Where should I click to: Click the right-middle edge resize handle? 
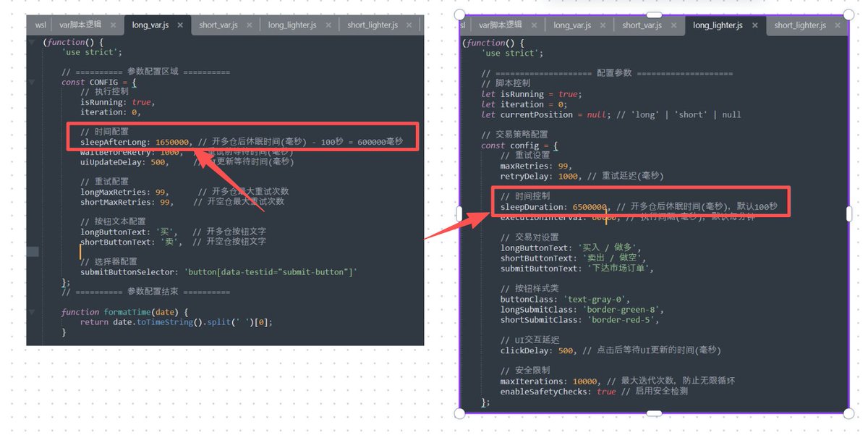[x=849, y=214]
